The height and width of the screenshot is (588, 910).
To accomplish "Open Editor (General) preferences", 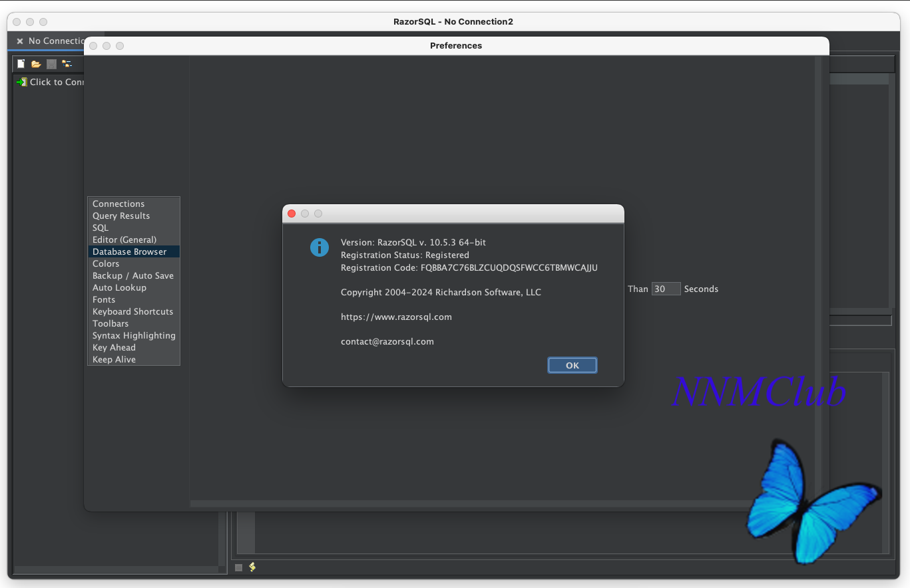I will (x=134, y=239).
